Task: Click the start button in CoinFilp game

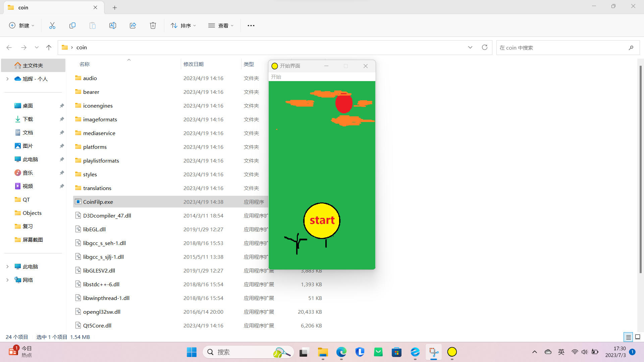Action: tap(322, 220)
